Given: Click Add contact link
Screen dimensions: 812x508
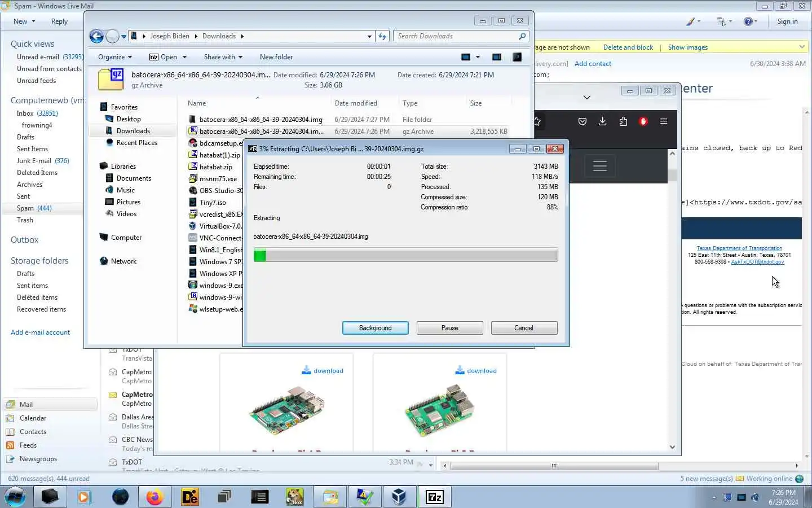Looking at the screenshot, I should (x=593, y=64).
